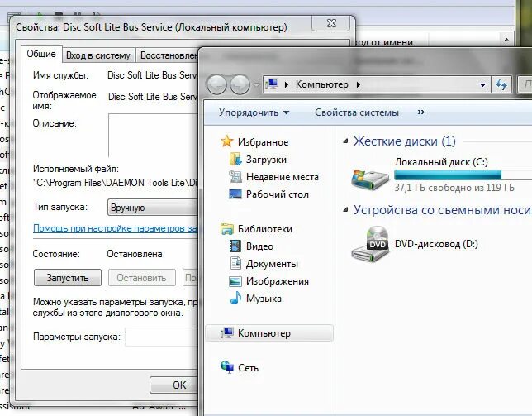Click the Компьютер monitor icon in sidebar
The image size is (532, 416).
click(226, 332)
